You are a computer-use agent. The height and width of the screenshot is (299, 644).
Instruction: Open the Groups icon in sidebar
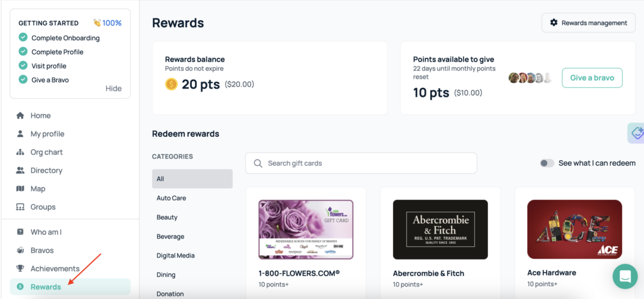20,207
